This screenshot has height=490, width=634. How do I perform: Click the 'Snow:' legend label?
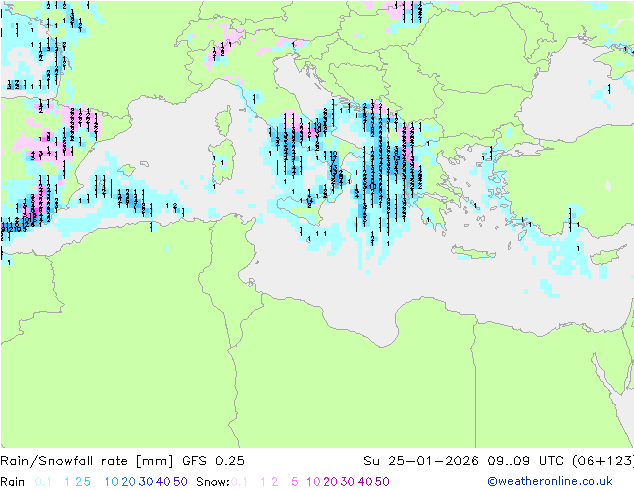coord(213,482)
